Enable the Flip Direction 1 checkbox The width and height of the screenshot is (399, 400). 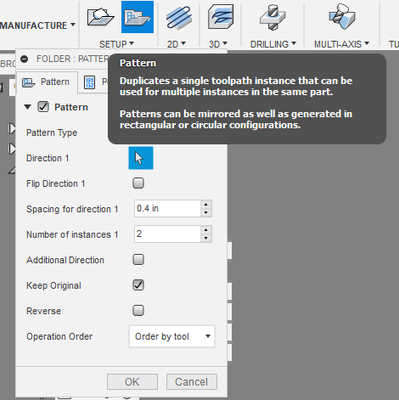tap(138, 183)
